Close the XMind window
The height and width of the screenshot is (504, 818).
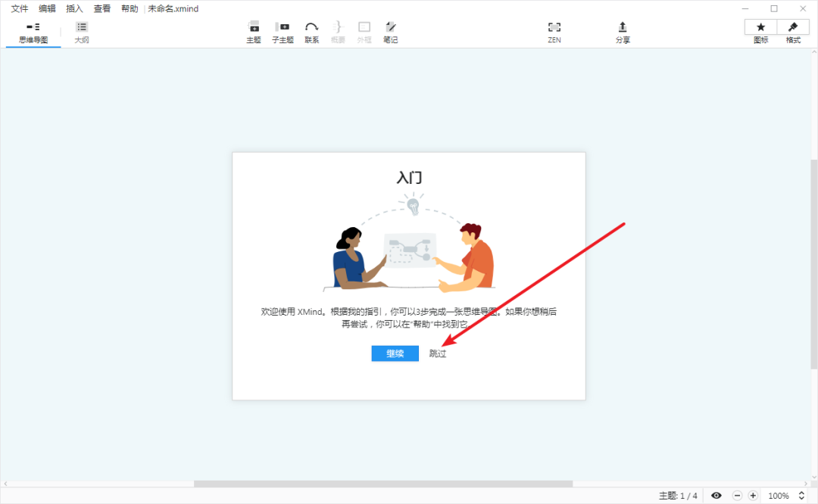tap(803, 8)
